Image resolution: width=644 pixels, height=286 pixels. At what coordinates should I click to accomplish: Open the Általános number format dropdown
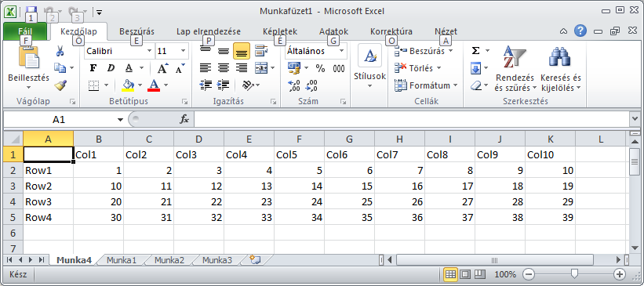(342, 51)
